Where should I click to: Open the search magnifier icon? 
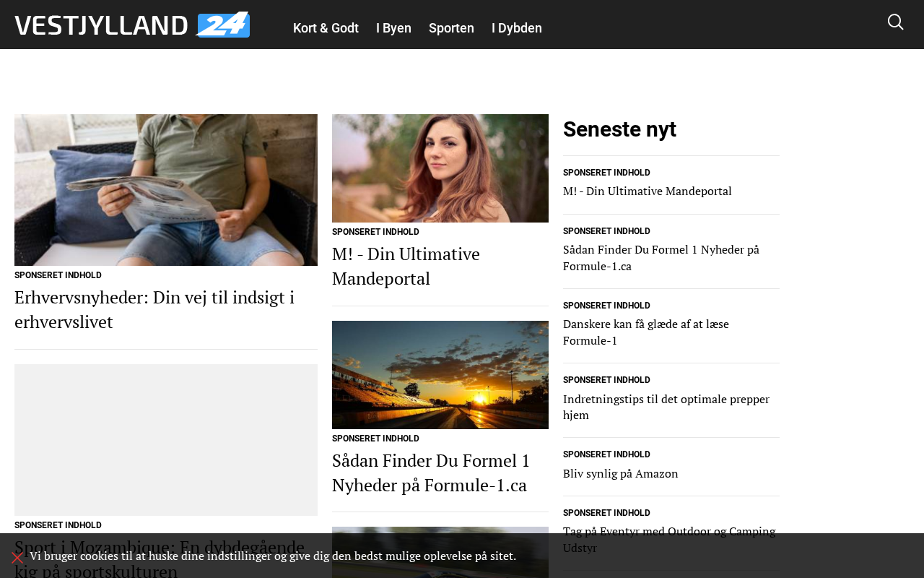pyautogui.click(x=895, y=22)
